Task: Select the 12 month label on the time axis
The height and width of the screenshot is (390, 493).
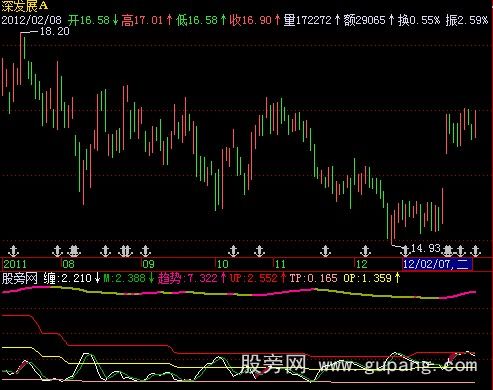Action: pyautogui.click(x=362, y=264)
